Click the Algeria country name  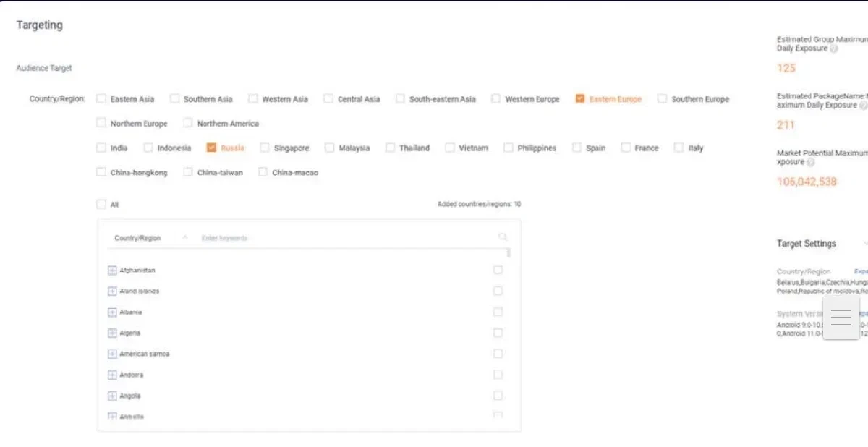coord(130,333)
